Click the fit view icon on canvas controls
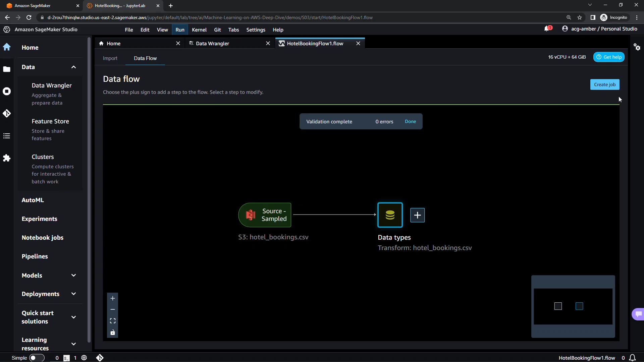This screenshot has height=362, width=644. coord(113,321)
